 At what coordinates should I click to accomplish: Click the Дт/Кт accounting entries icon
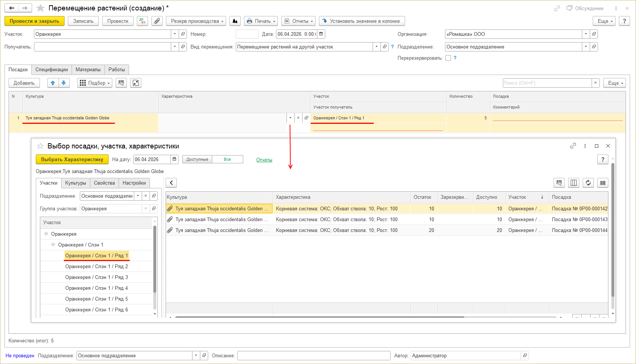click(x=142, y=21)
